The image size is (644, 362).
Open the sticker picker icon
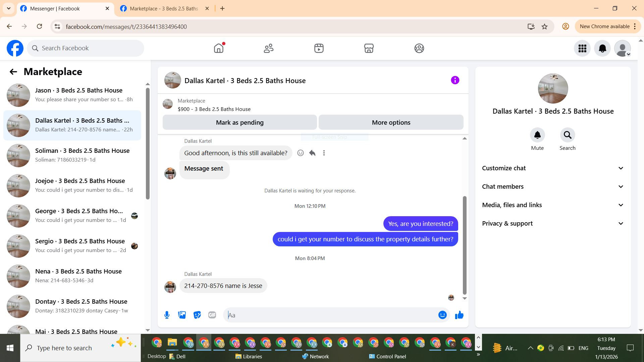click(197, 315)
